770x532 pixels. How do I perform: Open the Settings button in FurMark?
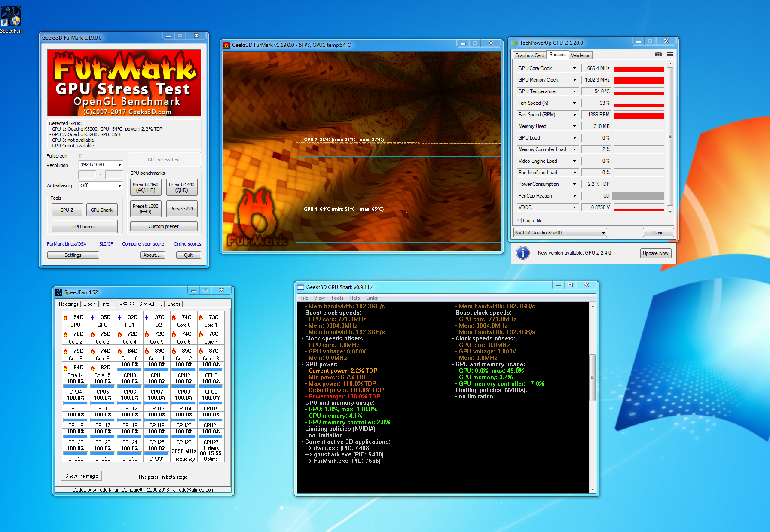tap(73, 255)
